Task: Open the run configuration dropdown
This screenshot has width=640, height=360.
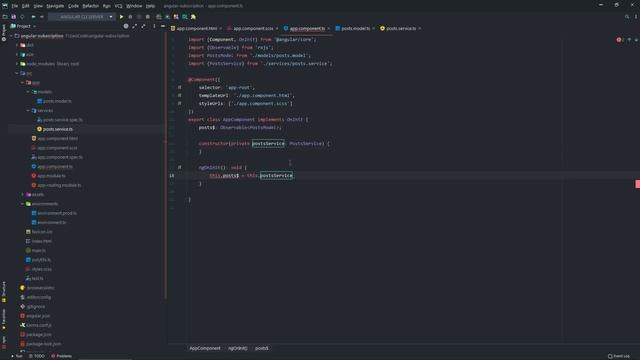Action: [x=111, y=17]
